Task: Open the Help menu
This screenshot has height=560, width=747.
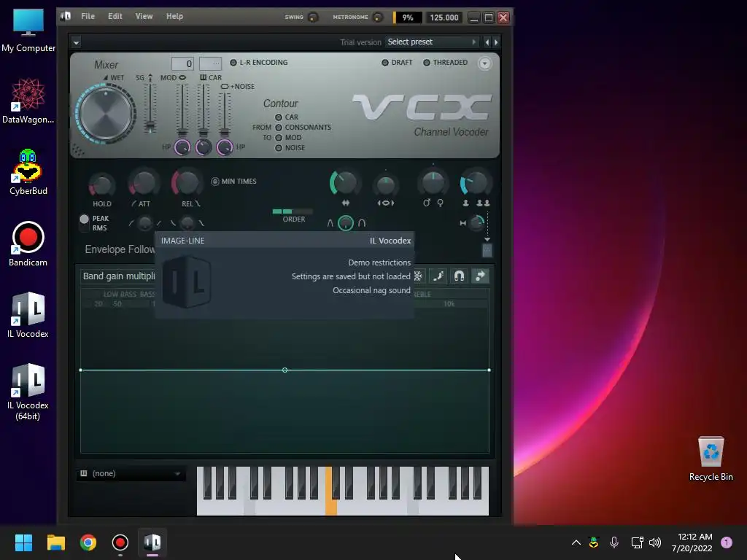Action: 174,16
